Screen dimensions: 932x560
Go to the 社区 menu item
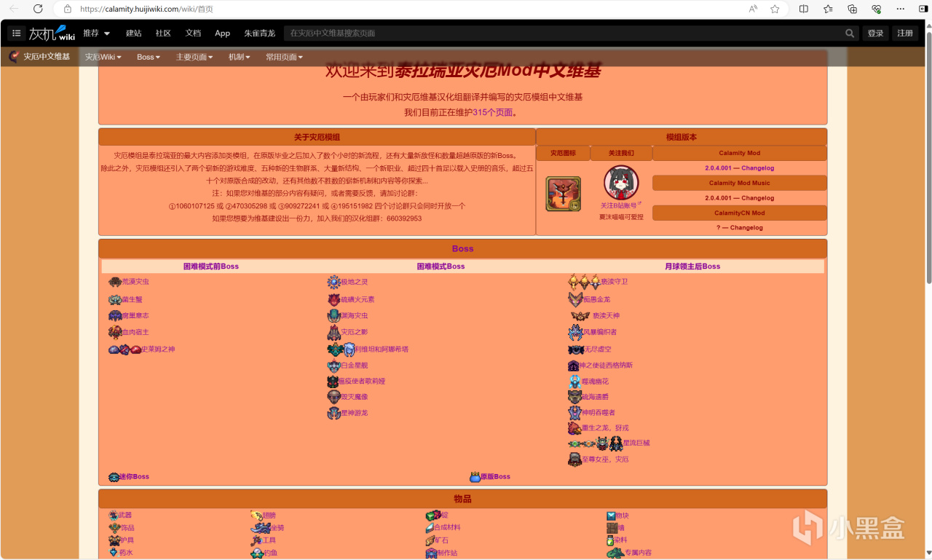(163, 33)
